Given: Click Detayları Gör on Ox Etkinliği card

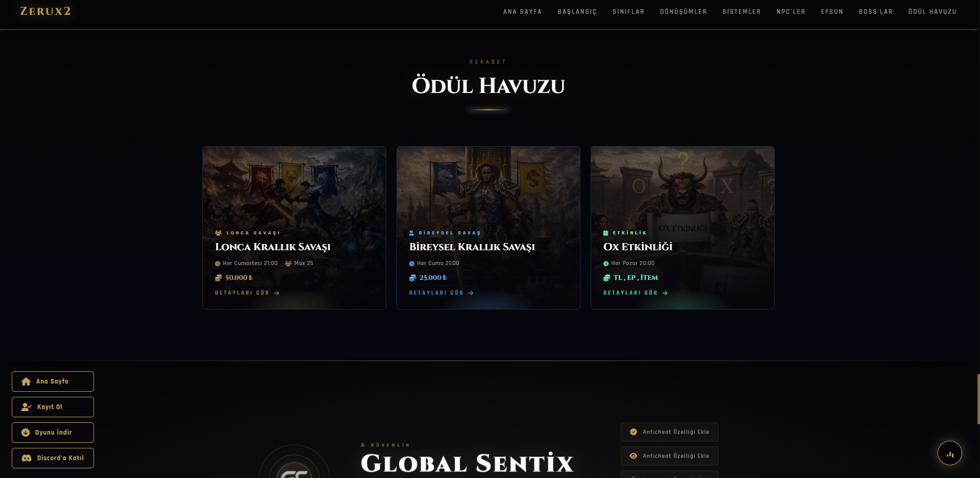Looking at the screenshot, I should tap(636, 293).
